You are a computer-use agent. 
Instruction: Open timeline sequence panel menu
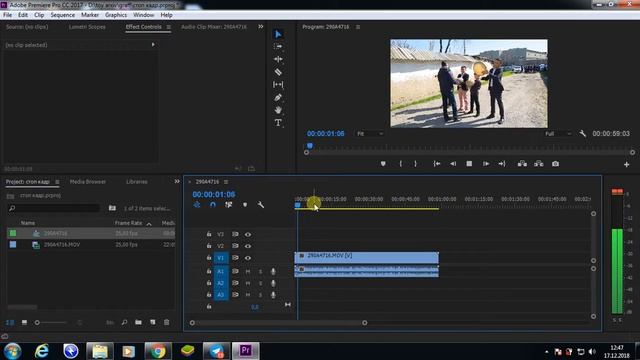226,182
